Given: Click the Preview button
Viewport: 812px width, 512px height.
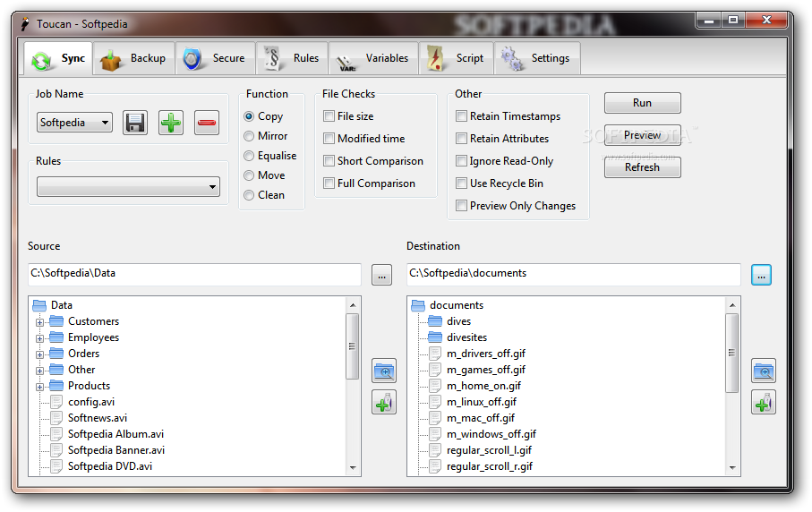Looking at the screenshot, I should (x=642, y=135).
